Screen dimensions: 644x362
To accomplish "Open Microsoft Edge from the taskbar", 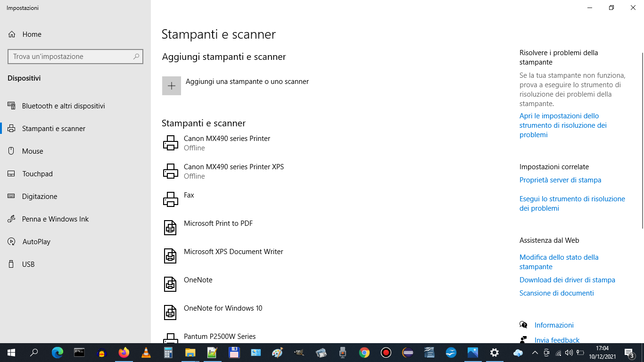I will tap(58, 353).
